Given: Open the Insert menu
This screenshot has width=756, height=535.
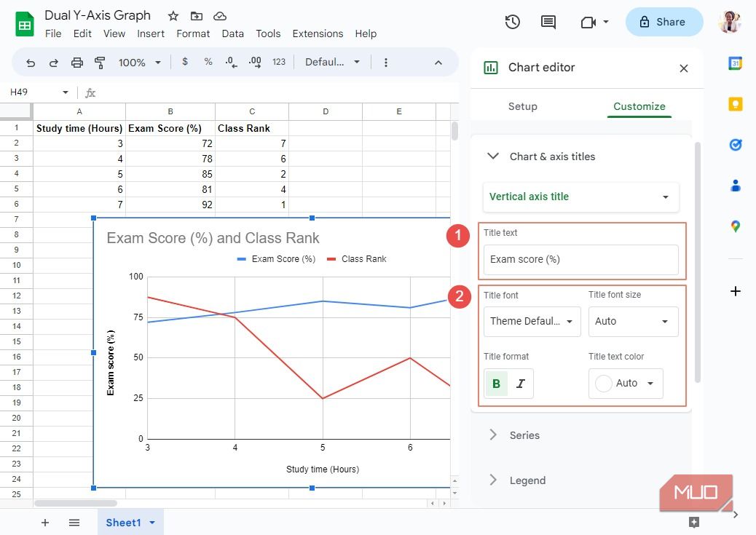Looking at the screenshot, I should click(151, 33).
